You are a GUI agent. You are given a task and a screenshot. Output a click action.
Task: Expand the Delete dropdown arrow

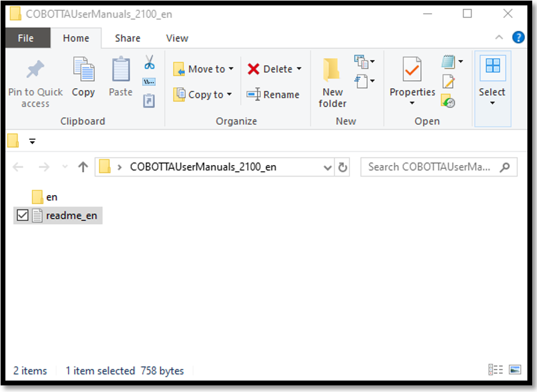299,69
